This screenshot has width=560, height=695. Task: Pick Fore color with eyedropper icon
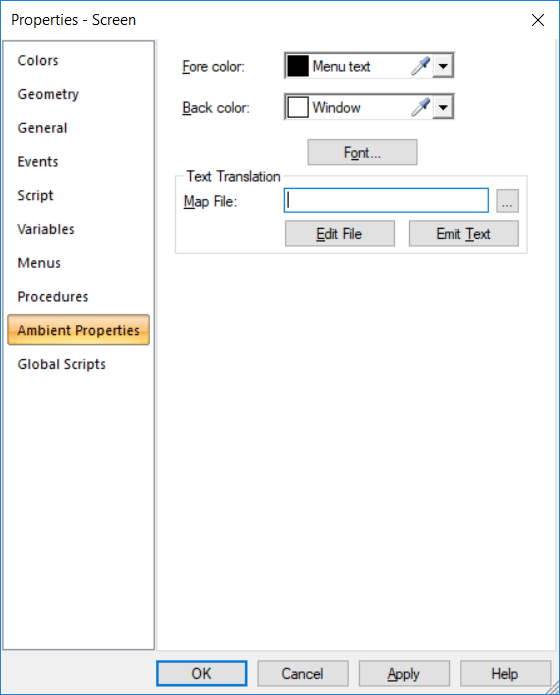tap(420, 66)
